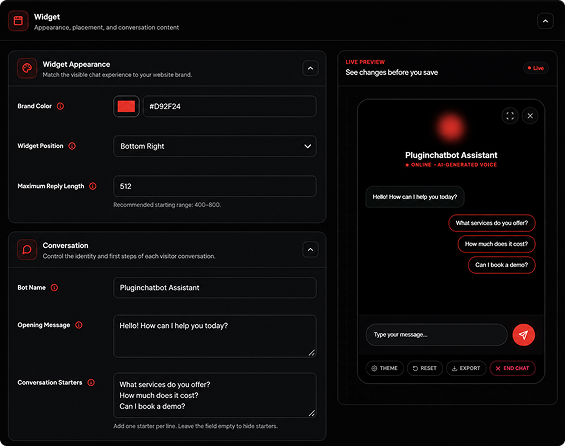
Task: Choose starter 'How much does it cost?'
Action: click(x=496, y=244)
